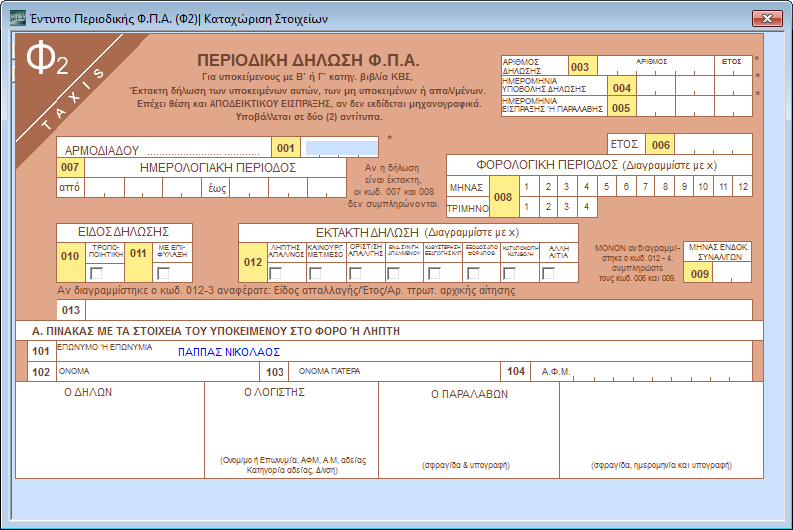This screenshot has height=530, width=793.
Task: Check the fourth code 012 checkbox
Action: tap(393, 274)
